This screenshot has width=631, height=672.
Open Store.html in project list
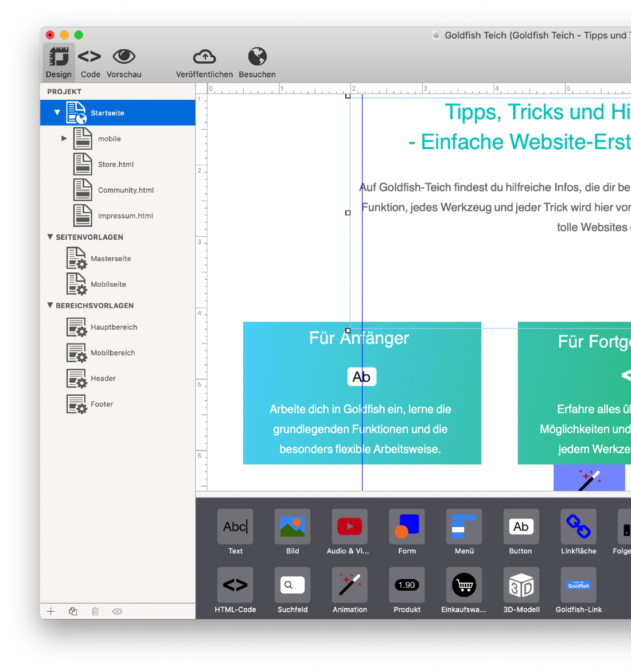coord(118,164)
